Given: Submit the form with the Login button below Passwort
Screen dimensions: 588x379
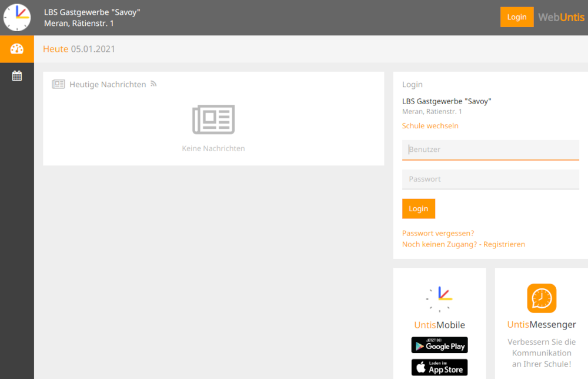Looking at the screenshot, I should pos(419,209).
